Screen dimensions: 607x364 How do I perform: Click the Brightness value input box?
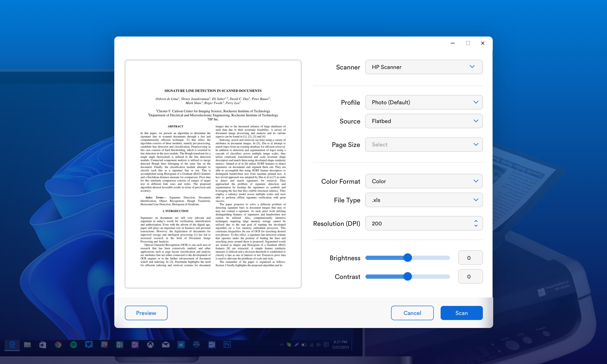(x=470, y=258)
